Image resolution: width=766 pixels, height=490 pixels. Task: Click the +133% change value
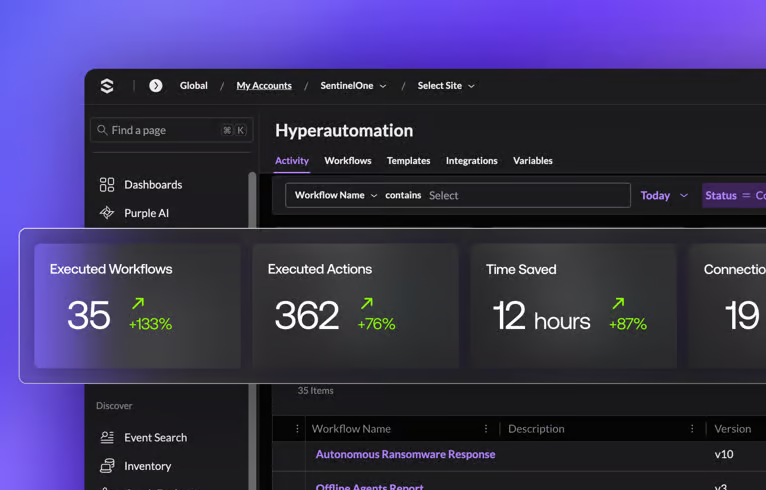coord(150,323)
